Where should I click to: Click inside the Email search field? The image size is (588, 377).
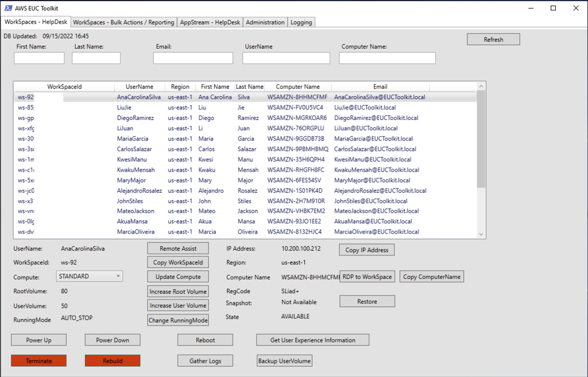pos(193,58)
